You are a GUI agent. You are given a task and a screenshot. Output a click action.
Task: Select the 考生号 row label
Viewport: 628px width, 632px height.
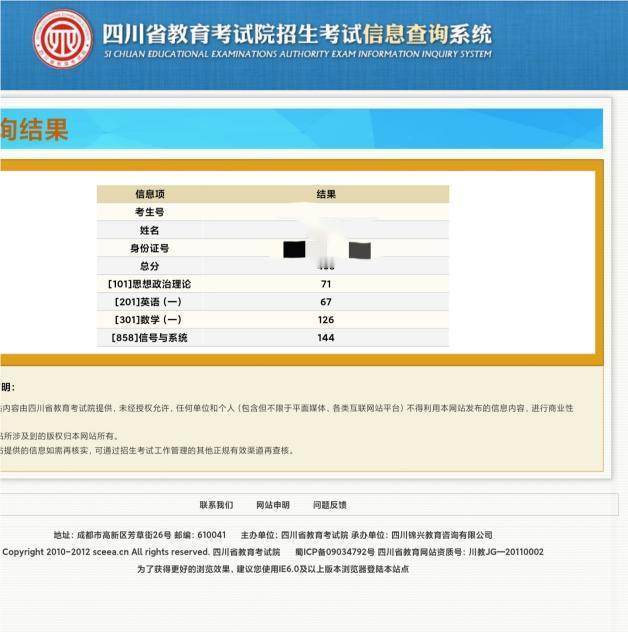pyautogui.click(x=150, y=212)
